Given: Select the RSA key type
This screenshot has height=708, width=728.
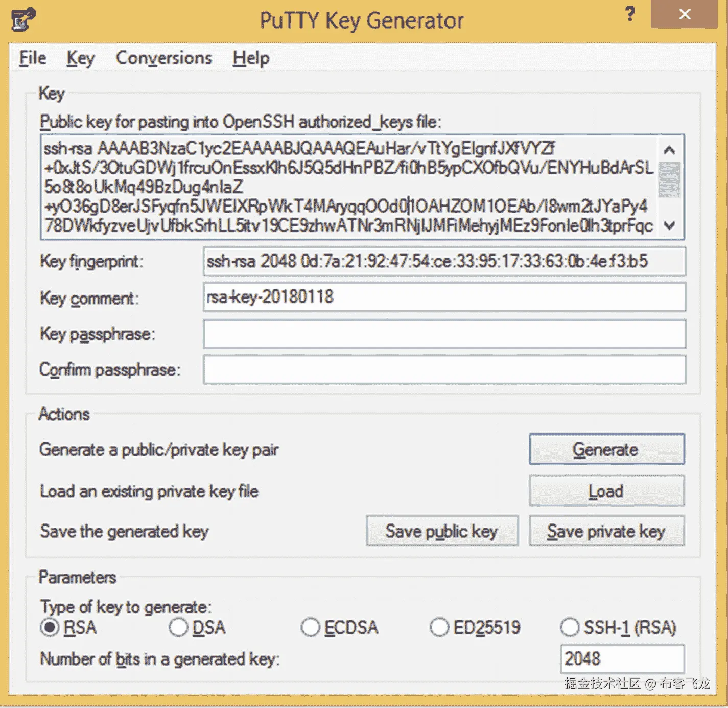Looking at the screenshot, I should (x=49, y=627).
